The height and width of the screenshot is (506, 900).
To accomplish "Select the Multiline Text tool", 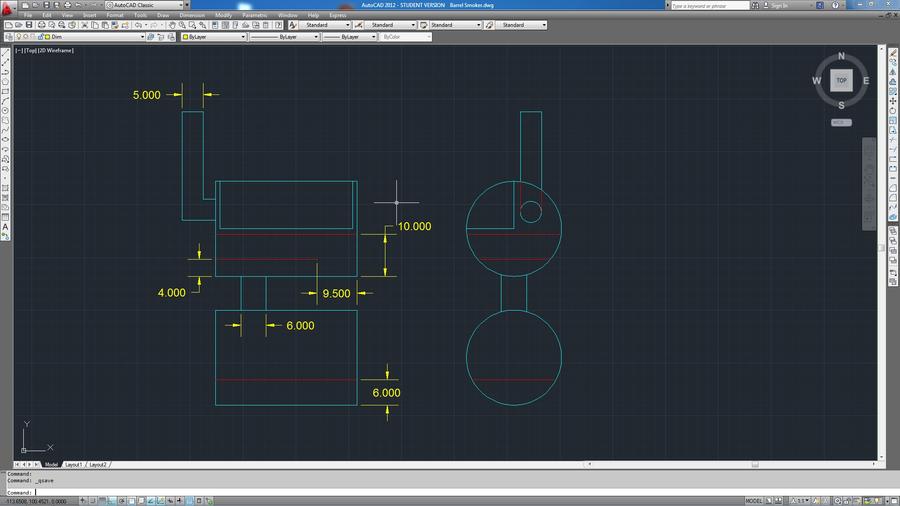I will pyautogui.click(x=6, y=227).
